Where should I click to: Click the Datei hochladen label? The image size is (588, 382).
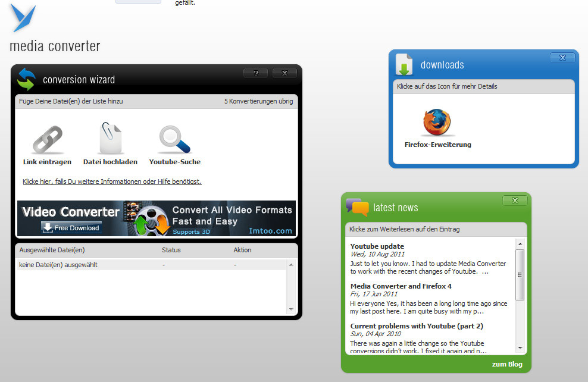tap(110, 162)
